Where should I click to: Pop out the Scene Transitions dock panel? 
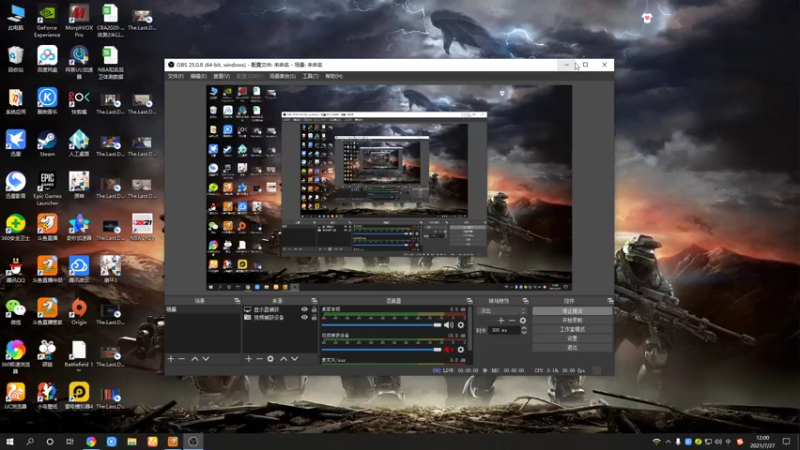[x=526, y=301]
